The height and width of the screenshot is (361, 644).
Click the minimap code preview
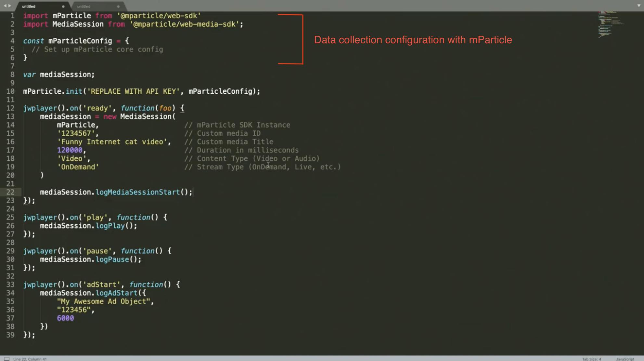point(611,24)
